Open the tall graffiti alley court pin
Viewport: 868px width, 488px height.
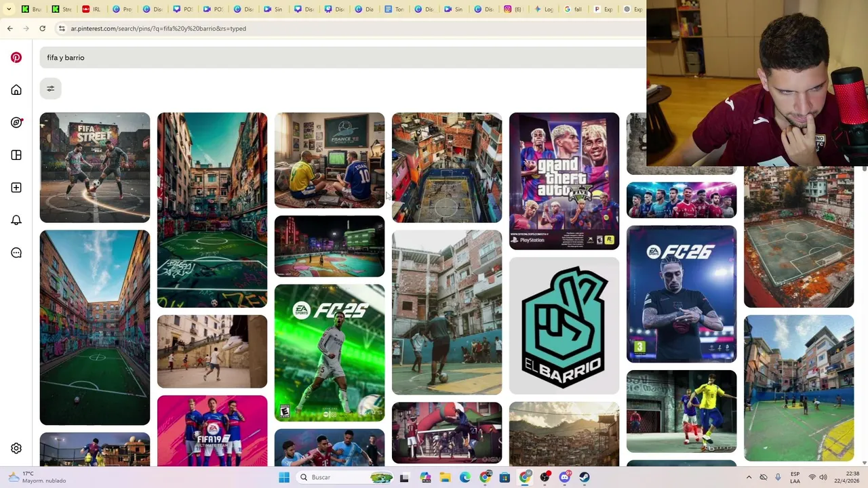point(212,210)
